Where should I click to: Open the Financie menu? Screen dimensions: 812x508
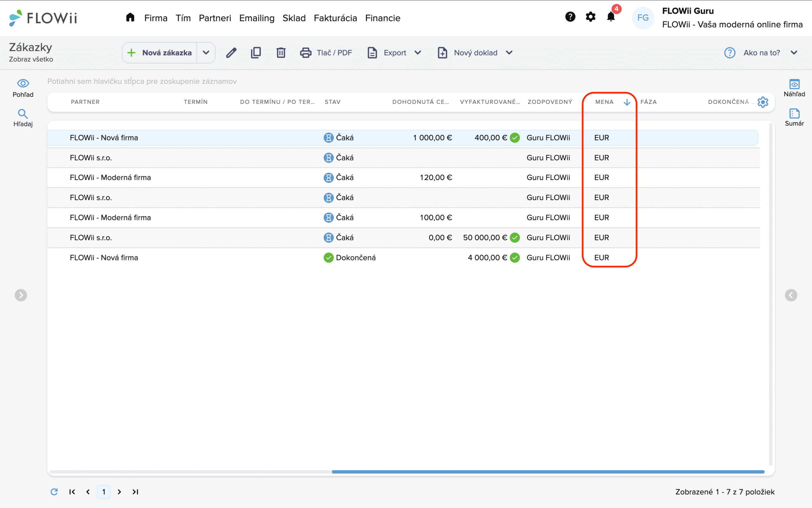[383, 18]
